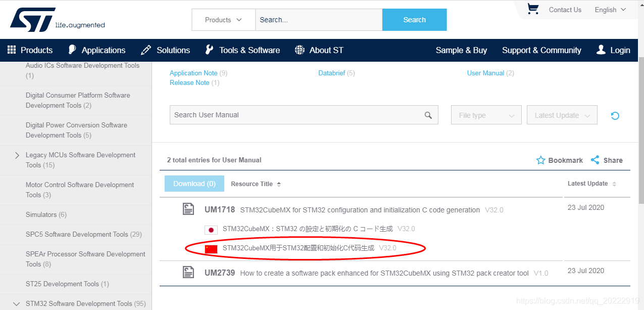Screen dimensions: 644x310
Task: Select SPEAr Processor Software Development Tools
Action: (x=85, y=259)
